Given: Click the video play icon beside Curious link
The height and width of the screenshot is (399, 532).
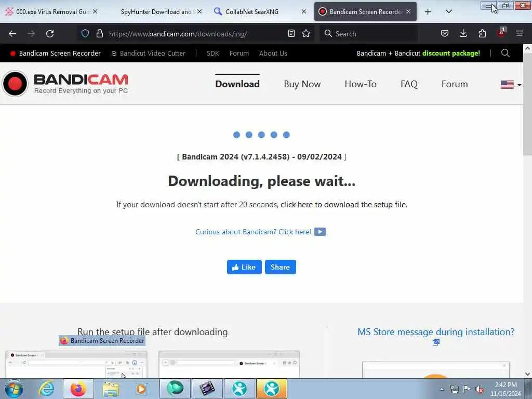Looking at the screenshot, I should coord(320,232).
